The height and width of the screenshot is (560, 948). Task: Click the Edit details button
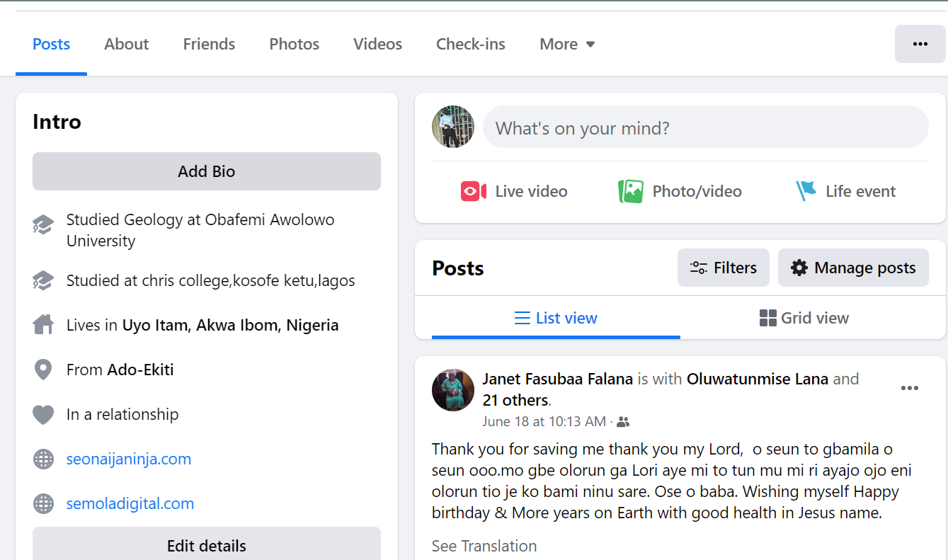point(206,546)
